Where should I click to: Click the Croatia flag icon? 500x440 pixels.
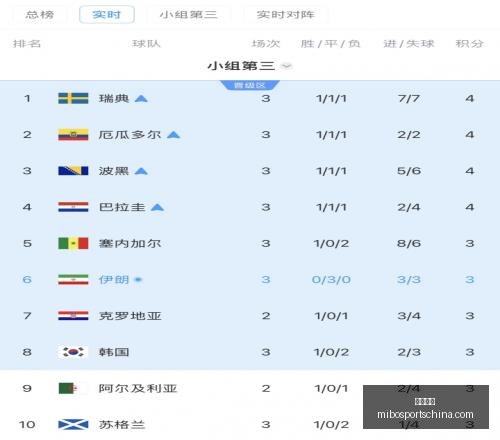tap(73, 316)
